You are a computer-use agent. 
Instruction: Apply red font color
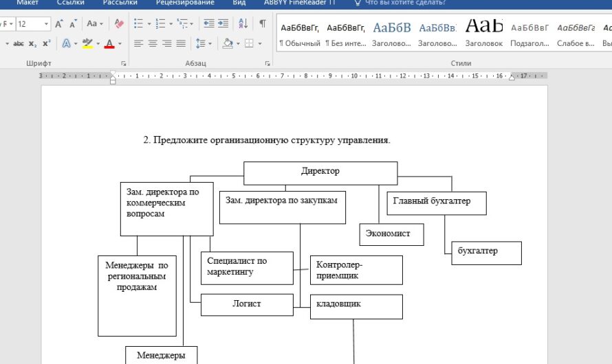point(109,43)
